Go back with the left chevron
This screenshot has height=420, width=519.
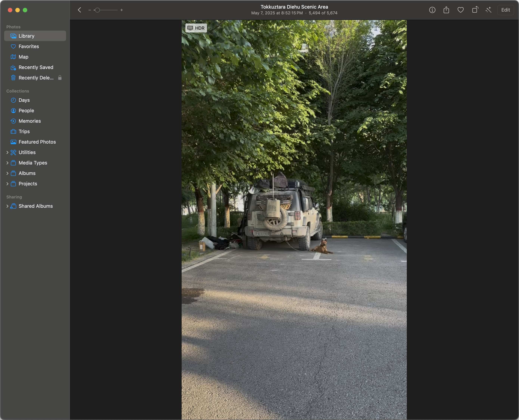click(79, 10)
